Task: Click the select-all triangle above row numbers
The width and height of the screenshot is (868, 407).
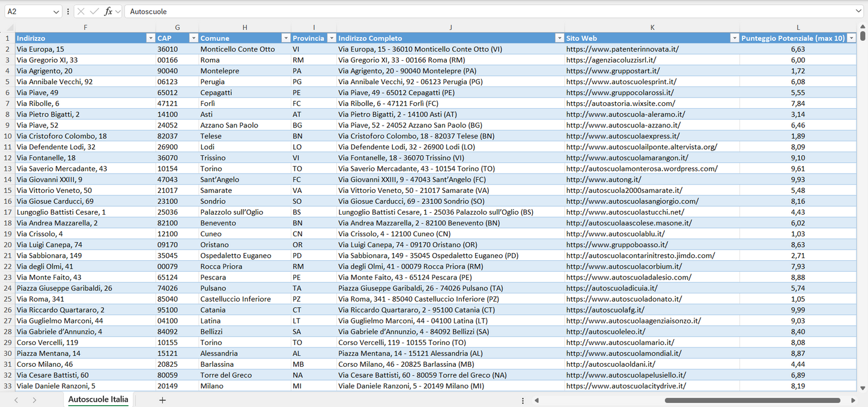Action: tap(8, 27)
